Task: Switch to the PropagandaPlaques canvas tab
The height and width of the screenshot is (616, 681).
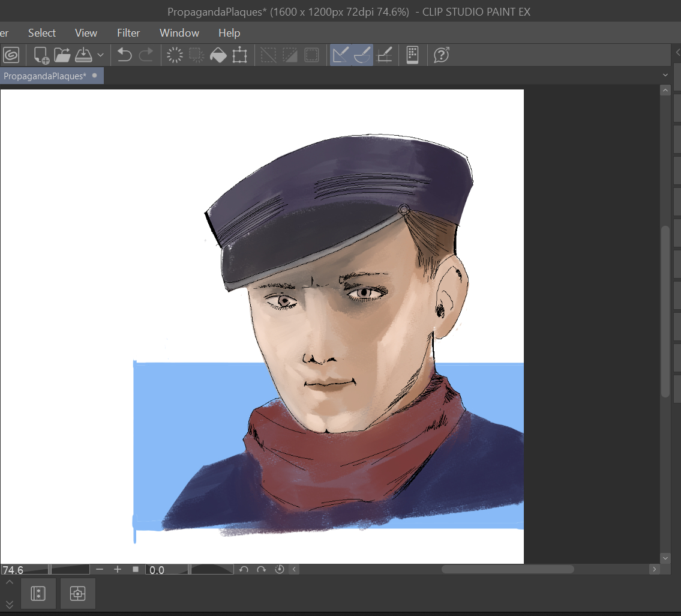Action: [x=45, y=76]
